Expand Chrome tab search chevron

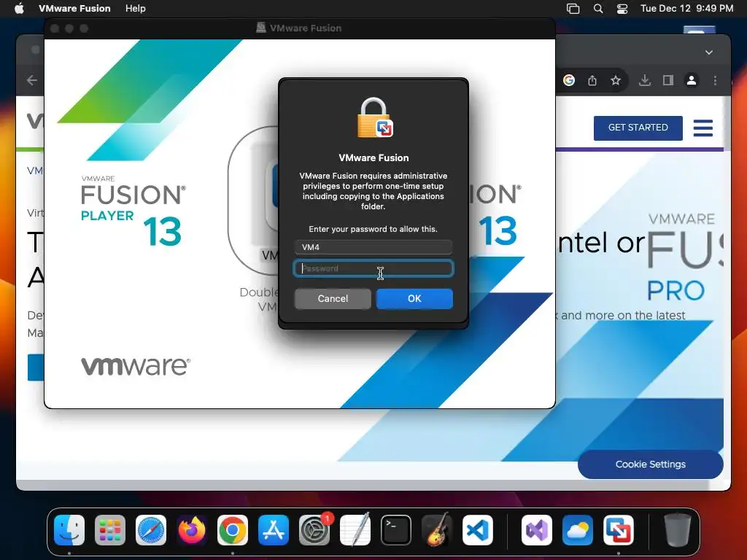pyautogui.click(x=709, y=52)
